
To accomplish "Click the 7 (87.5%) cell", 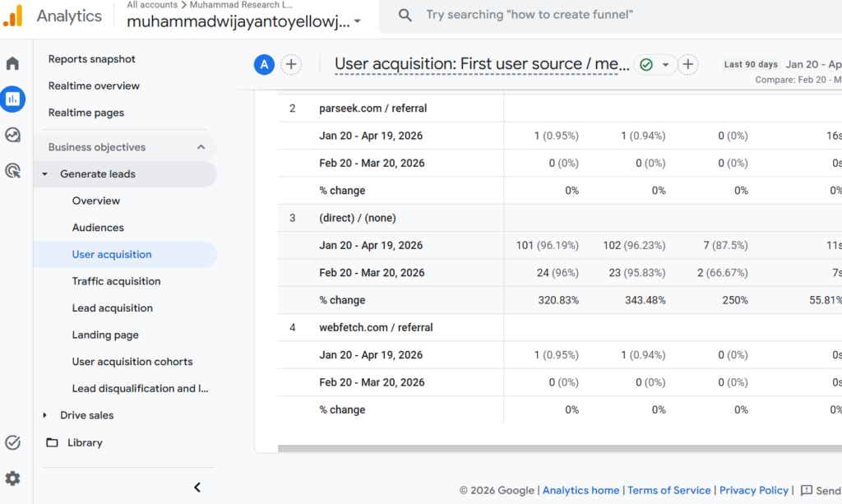I will click(725, 245).
